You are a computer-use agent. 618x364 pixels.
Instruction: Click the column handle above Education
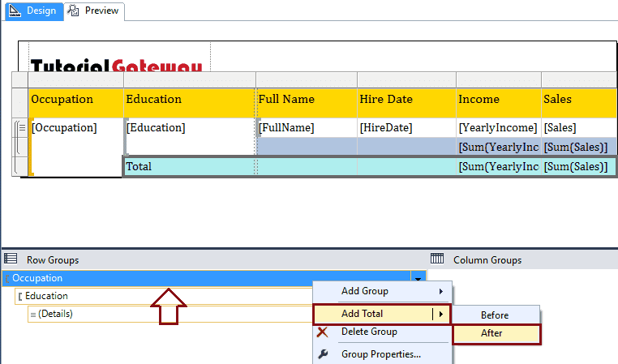pos(190,80)
